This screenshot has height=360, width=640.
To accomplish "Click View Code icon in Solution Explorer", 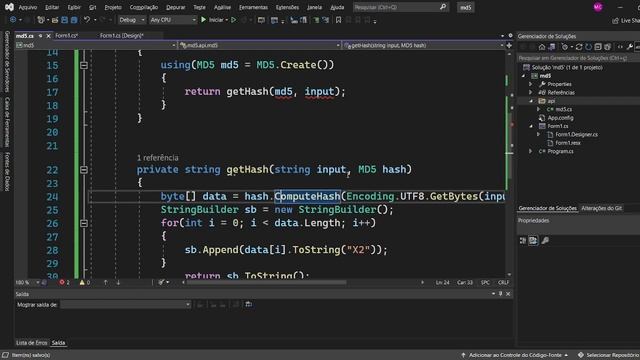I will point(620,47).
